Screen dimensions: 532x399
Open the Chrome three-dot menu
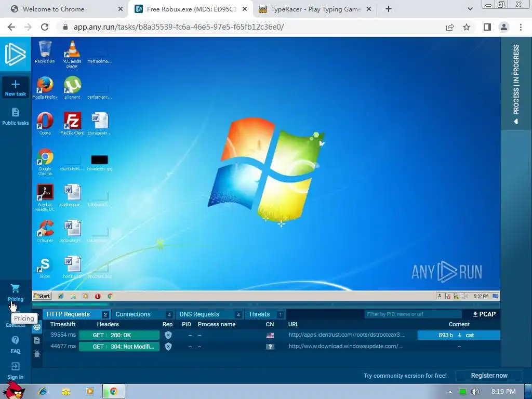click(x=521, y=27)
